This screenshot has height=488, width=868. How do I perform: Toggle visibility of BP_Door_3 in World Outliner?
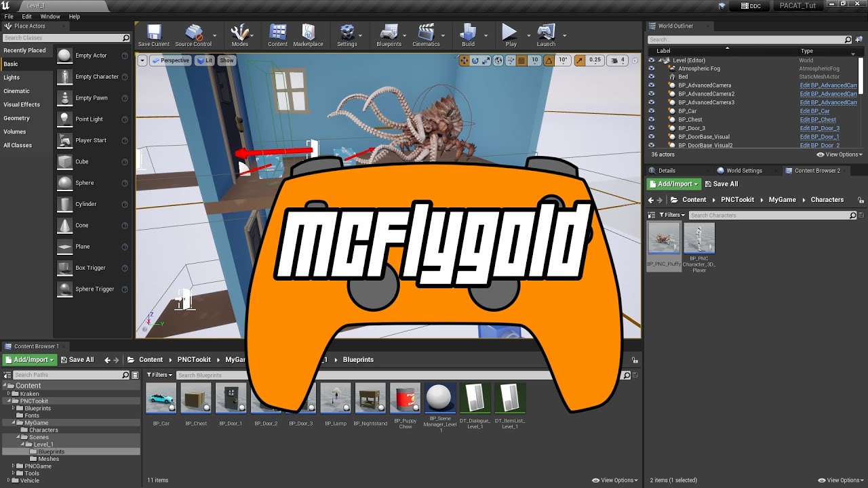pos(652,128)
